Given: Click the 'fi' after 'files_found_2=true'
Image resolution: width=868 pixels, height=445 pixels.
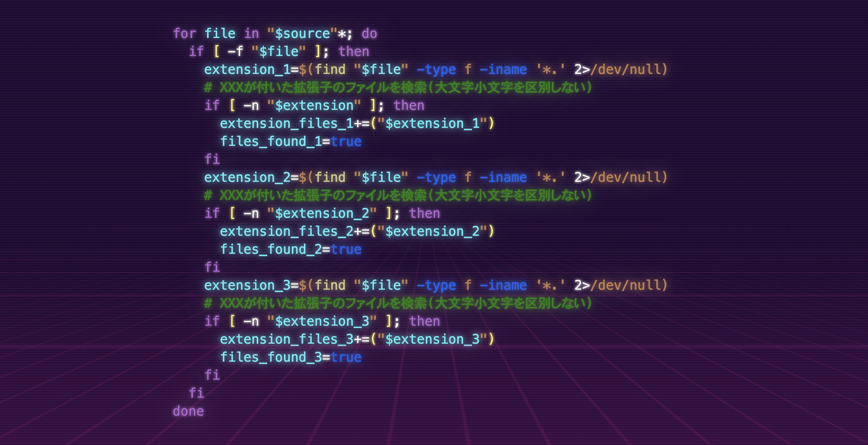Looking at the screenshot, I should coord(212,267).
